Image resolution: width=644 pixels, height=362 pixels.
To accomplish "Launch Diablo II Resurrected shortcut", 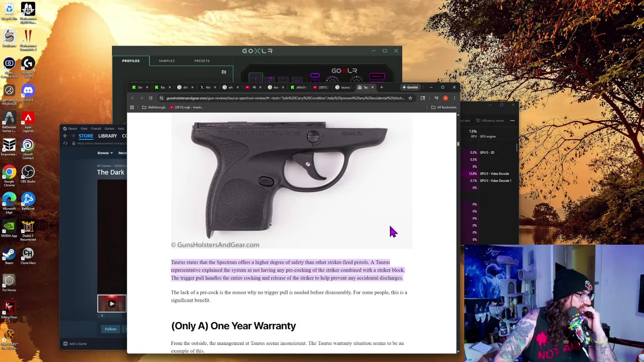I will click(28, 230).
